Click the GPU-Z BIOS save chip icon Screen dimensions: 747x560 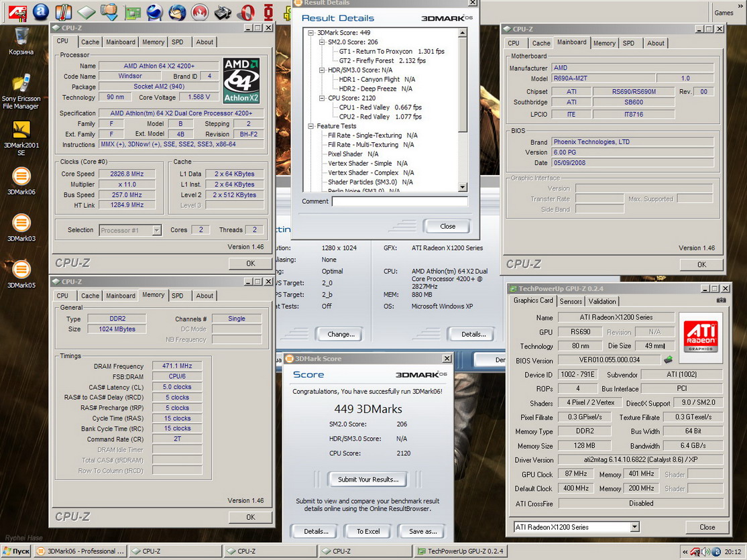[669, 359]
